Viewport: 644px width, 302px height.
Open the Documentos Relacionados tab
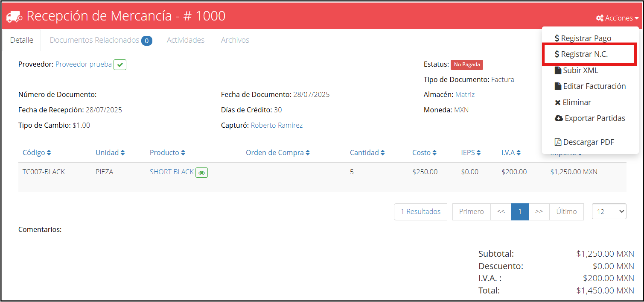(101, 40)
